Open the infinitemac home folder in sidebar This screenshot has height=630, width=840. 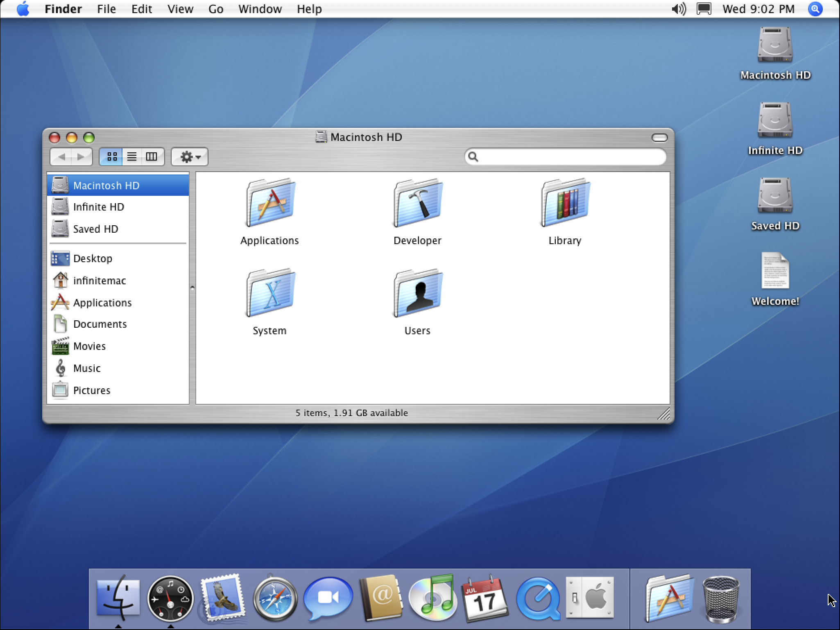click(x=118, y=281)
